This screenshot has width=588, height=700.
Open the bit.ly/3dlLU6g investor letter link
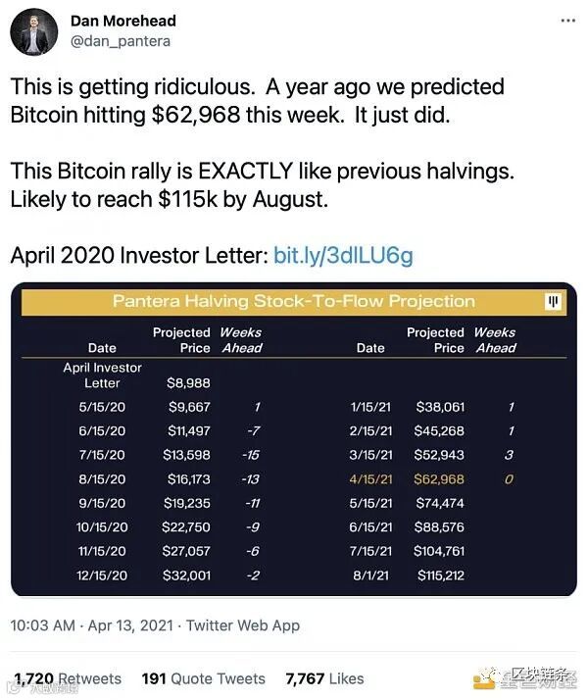coord(343,256)
